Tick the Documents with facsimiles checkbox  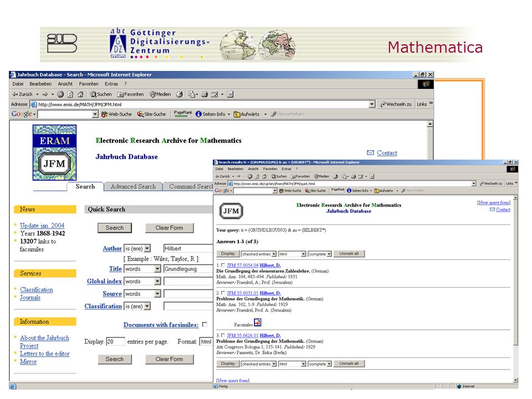(x=204, y=325)
